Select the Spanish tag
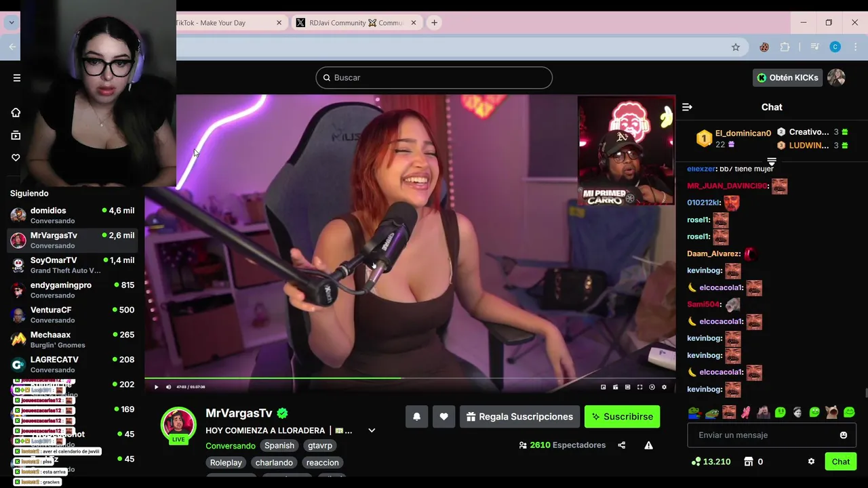Viewport: 868px width, 488px height. pyautogui.click(x=279, y=445)
